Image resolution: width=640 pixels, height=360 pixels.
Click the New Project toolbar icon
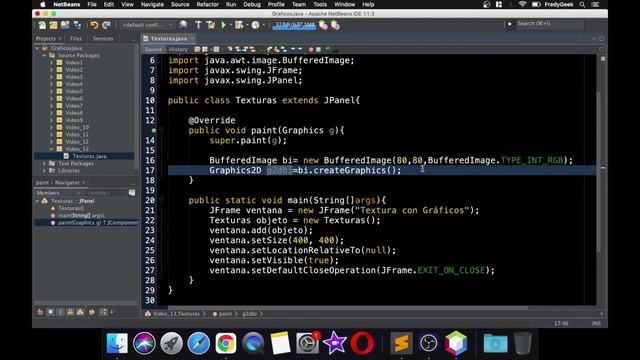tap(53, 25)
